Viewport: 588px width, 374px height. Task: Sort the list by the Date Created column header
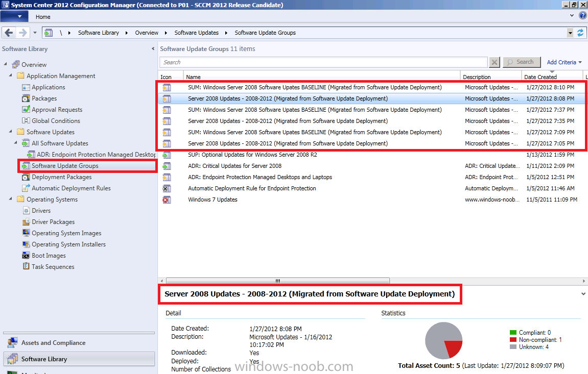click(552, 77)
